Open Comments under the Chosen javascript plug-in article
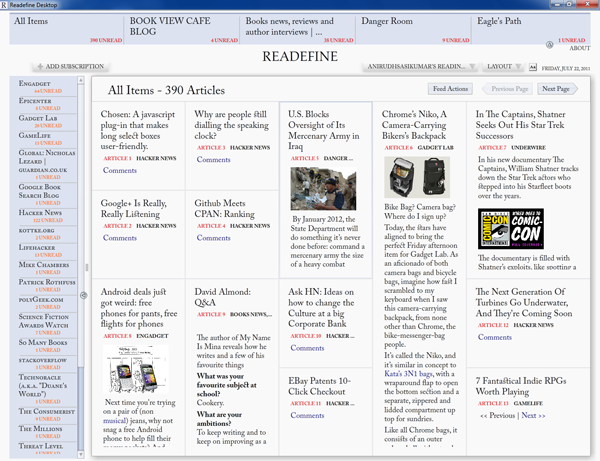Screen dimensions: 600x461 tap(120, 170)
